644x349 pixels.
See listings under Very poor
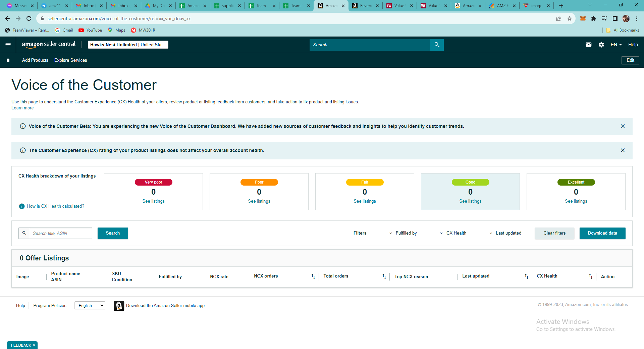[x=154, y=201]
